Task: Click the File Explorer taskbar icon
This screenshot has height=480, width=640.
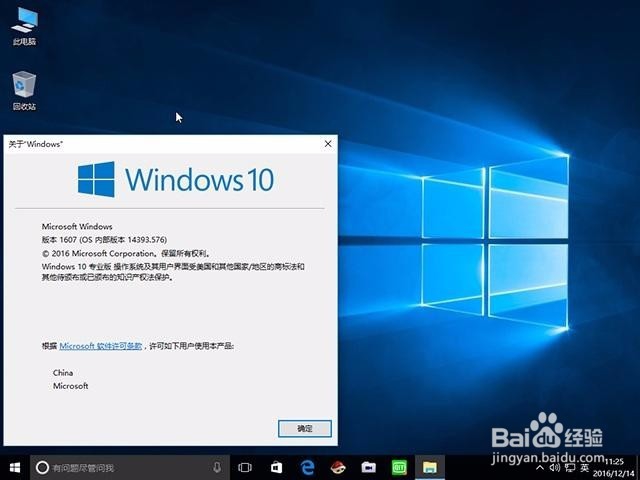Action: (430, 467)
